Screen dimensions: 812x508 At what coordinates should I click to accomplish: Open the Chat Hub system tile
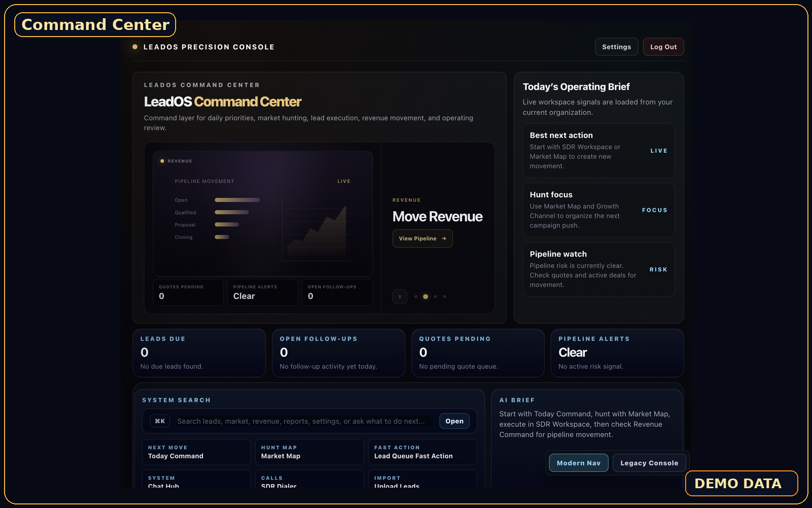196,480
